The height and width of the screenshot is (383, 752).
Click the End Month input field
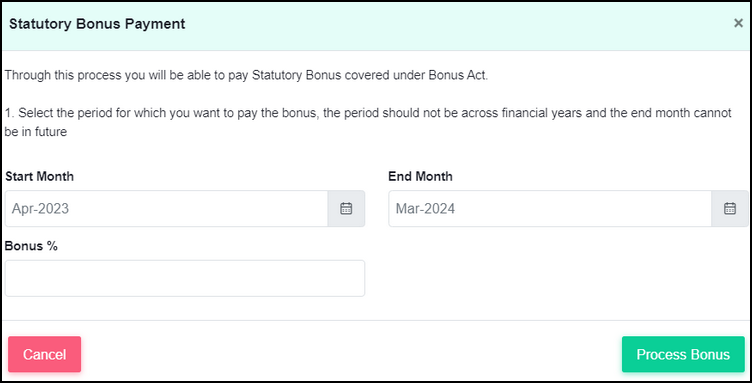click(x=550, y=209)
